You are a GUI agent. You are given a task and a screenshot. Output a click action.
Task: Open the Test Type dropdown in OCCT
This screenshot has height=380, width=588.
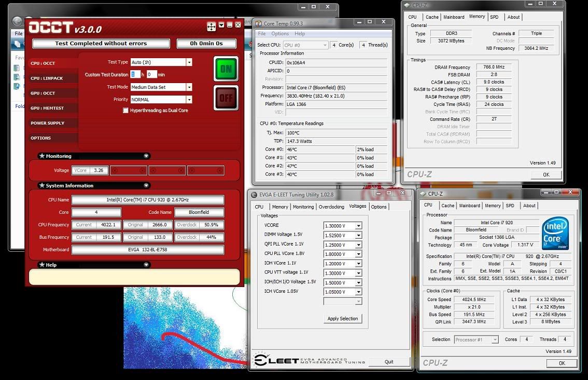click(x=189, y=62)
